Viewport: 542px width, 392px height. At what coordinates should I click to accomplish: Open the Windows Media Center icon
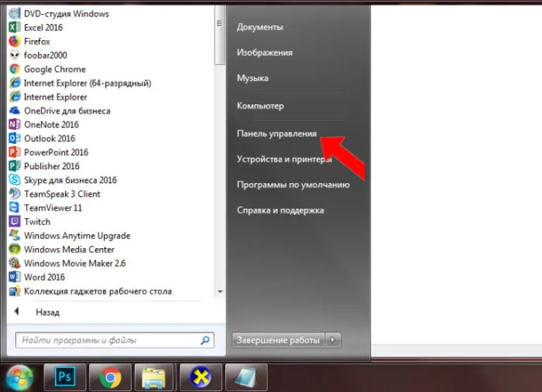[15, 249]
